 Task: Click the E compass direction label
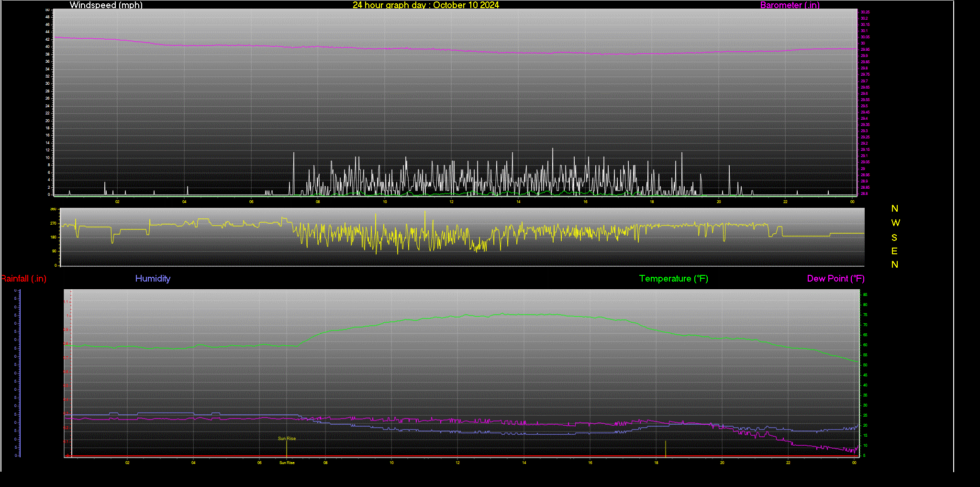click(894, 251)
